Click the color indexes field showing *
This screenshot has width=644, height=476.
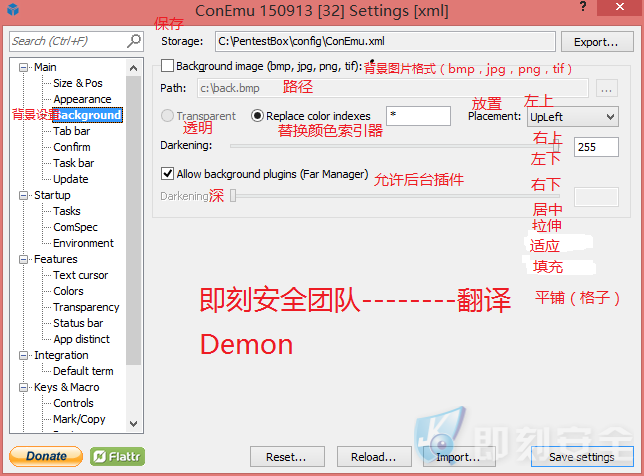[418, 116]
